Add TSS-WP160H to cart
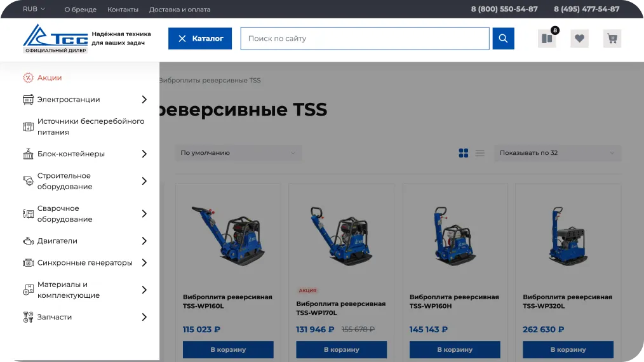Viewport: 644px width, 362px height. pos(455,350)
